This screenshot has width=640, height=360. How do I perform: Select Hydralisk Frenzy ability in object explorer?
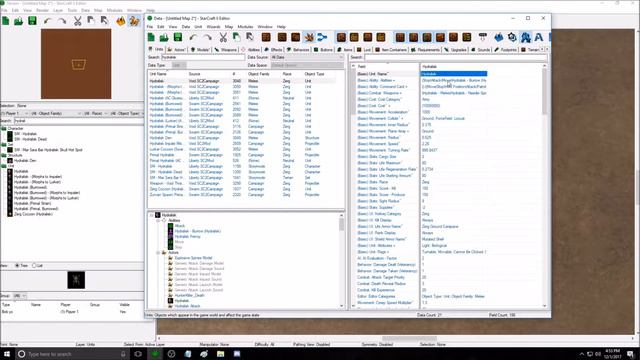click(x=187, y=236)
